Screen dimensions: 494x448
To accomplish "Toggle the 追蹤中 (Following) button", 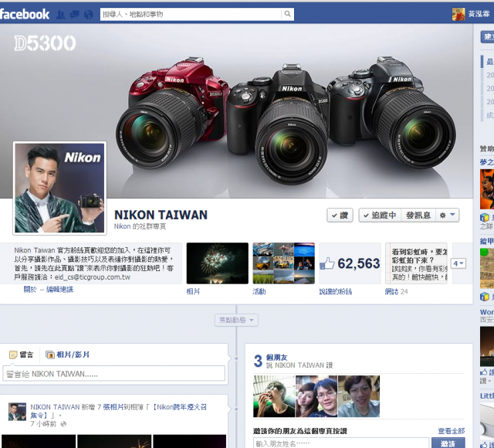I will [380, 216].
